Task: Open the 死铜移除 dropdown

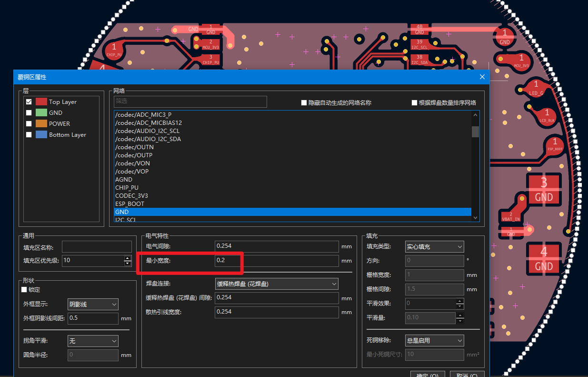Action: [x=434, y=340]
